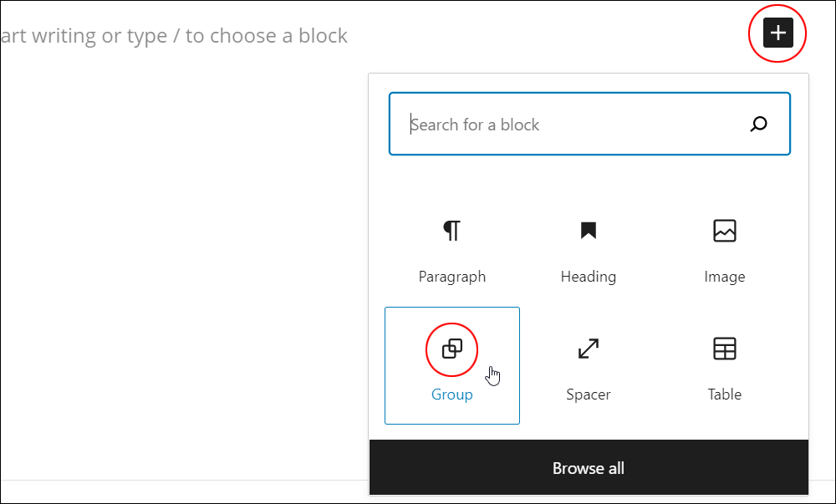Insert a Spacer via its arrow icon
The image size is (836, 504).
588,349
